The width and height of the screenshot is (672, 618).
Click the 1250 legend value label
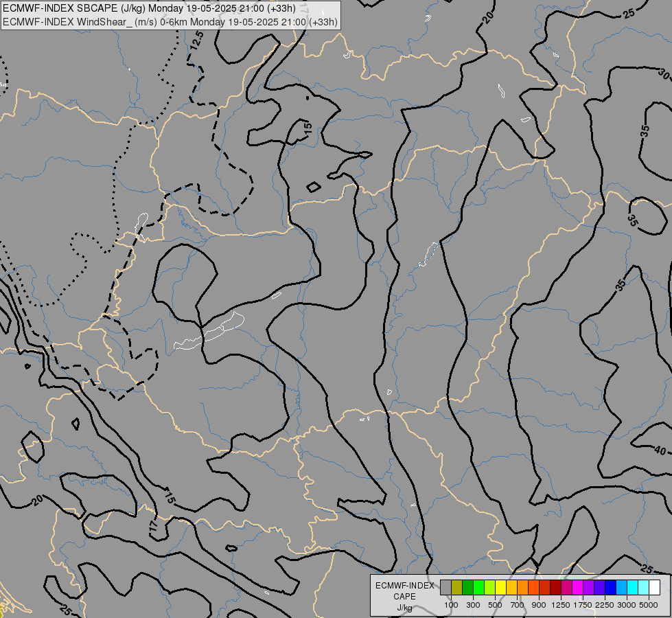click(x=561, y=605)
